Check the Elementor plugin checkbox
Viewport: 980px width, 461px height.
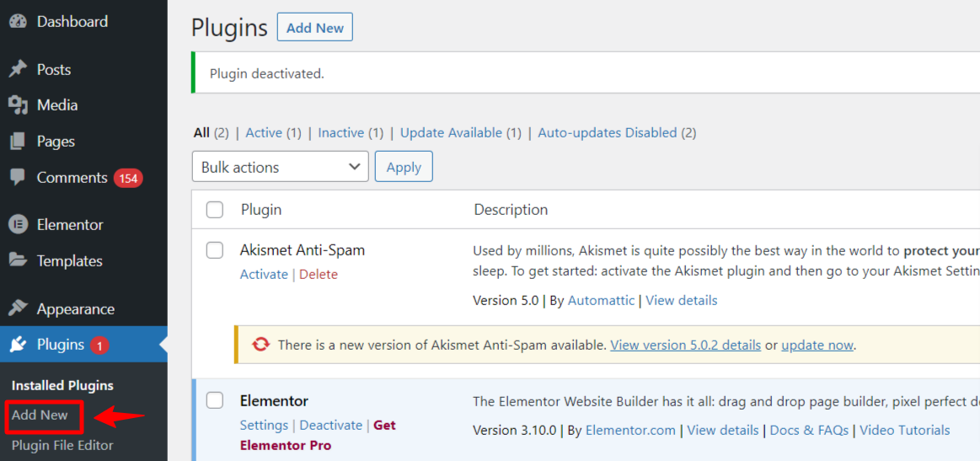pyautogui.click(x=214, y=400)
